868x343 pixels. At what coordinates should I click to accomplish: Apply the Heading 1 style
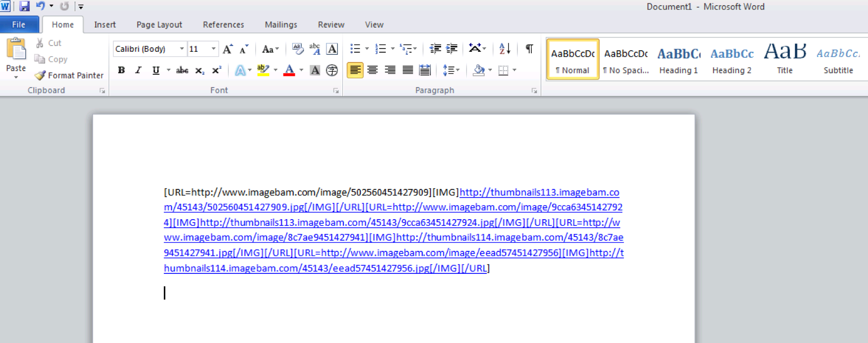pos(679,59)
